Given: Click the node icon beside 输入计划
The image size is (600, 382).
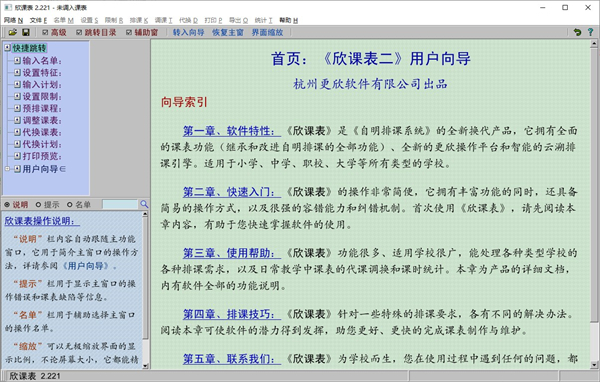Looking at the screenshot, I should 17,84.
